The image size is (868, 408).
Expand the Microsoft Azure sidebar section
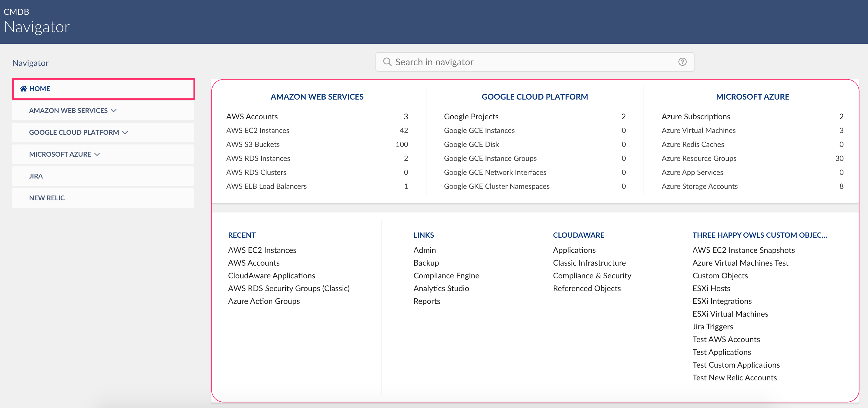(97, 154)
